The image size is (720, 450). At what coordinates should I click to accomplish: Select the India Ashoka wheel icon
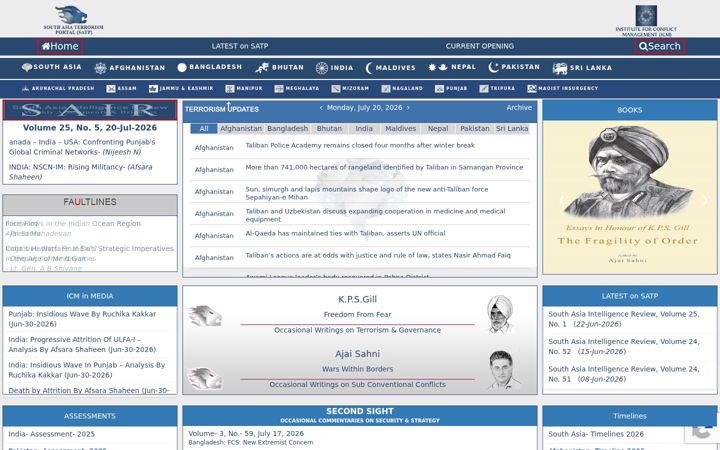coord(322,68)
